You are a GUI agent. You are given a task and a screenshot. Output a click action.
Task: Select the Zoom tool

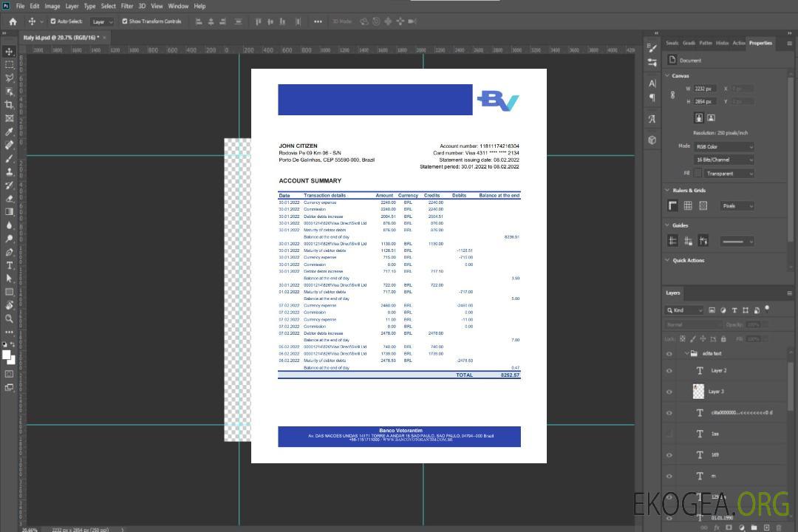[9, 318]
